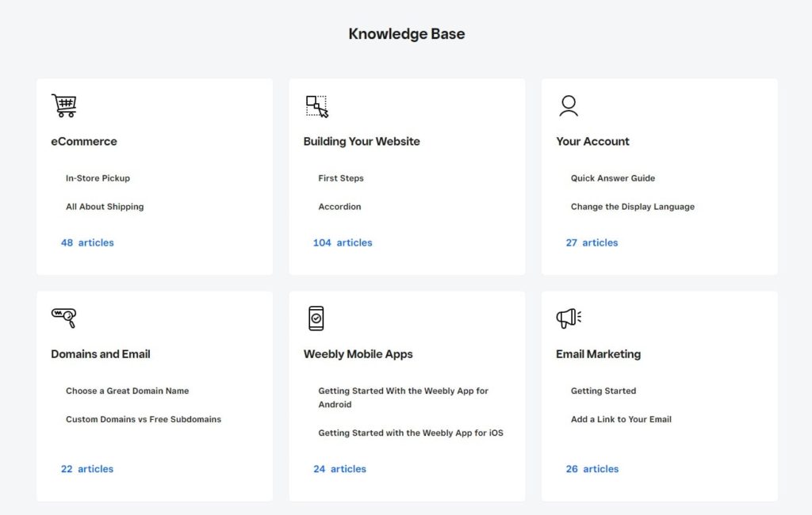
Task: Open the First Steps article
Action: tap(341, 178)
